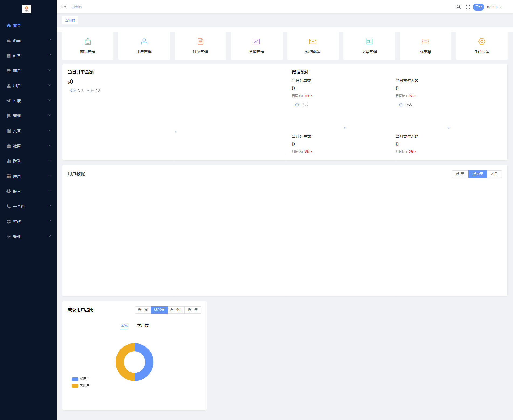Open the 分销管理 chart icon
The height and width of the screenshot is (420, 513).
pyautogui.click(x=257, y=41)
